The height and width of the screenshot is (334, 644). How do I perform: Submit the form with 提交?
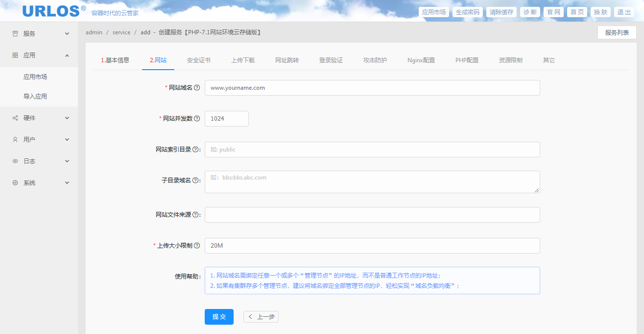pos(219,317)
